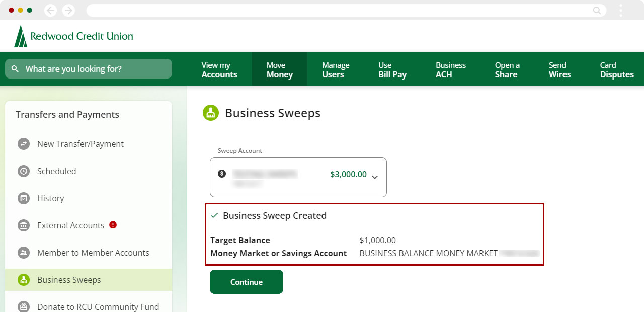
Task: Open the Send Wires menu
Action: point(559,69)
